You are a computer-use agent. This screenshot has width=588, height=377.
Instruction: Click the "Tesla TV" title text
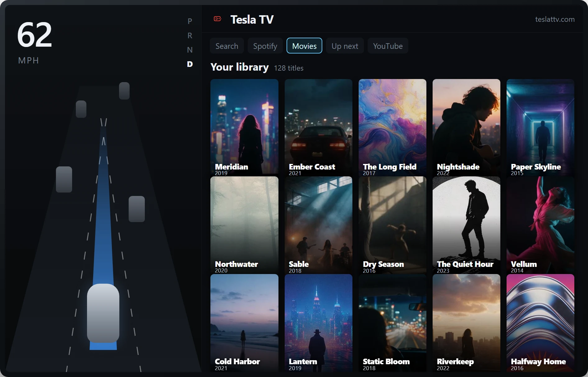pyautogui.click(x=252, y=20)
